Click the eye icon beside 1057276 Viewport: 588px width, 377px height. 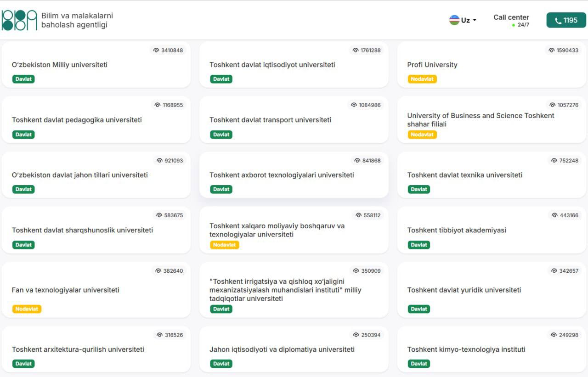tap(553, 105)
